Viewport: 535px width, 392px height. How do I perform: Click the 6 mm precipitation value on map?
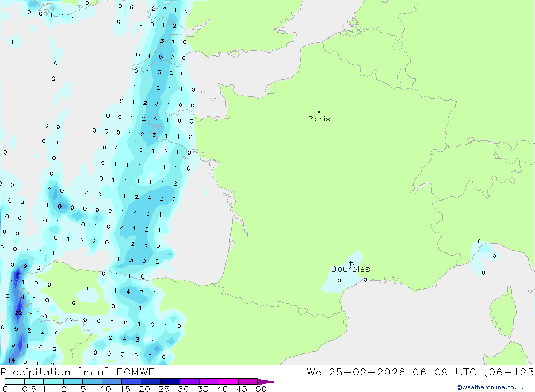[x=160, y=57]
